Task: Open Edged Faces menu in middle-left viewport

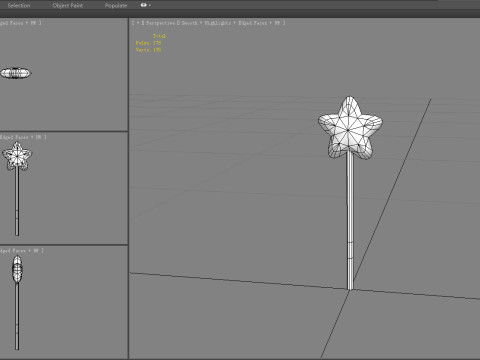Action: [x=14, y=137]
